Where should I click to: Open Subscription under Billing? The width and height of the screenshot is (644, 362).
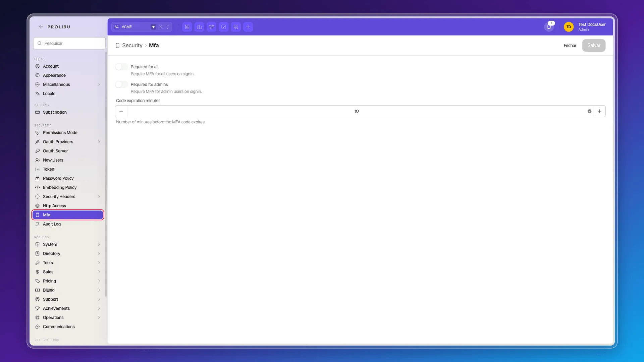pyautogui.click(x=68, y=112)
